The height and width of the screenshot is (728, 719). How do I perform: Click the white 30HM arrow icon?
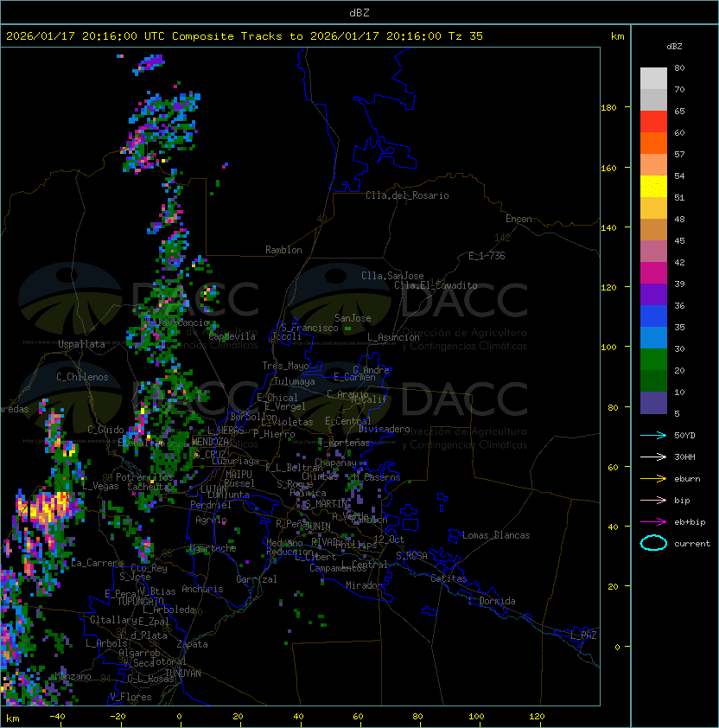[x=653, y=457]
